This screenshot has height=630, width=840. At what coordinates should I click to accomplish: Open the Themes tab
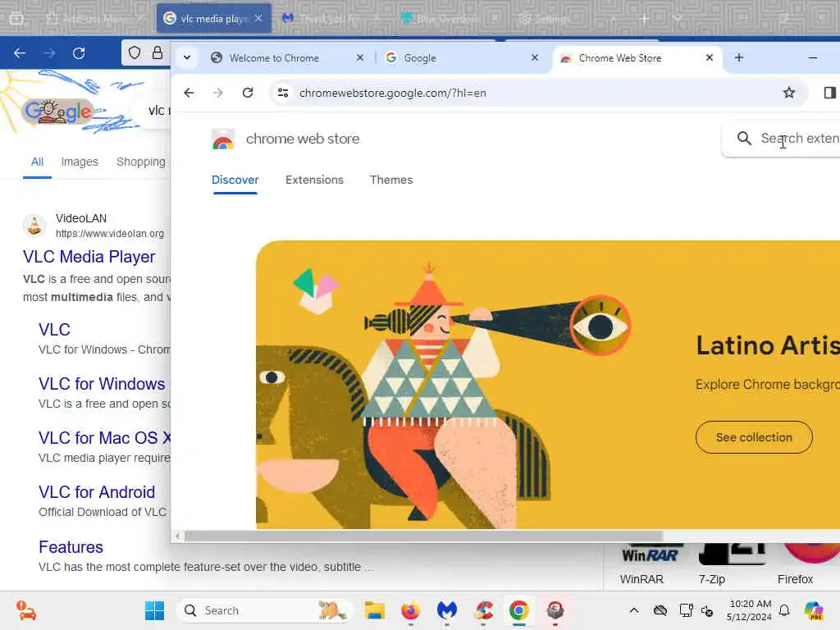point(391,180)
